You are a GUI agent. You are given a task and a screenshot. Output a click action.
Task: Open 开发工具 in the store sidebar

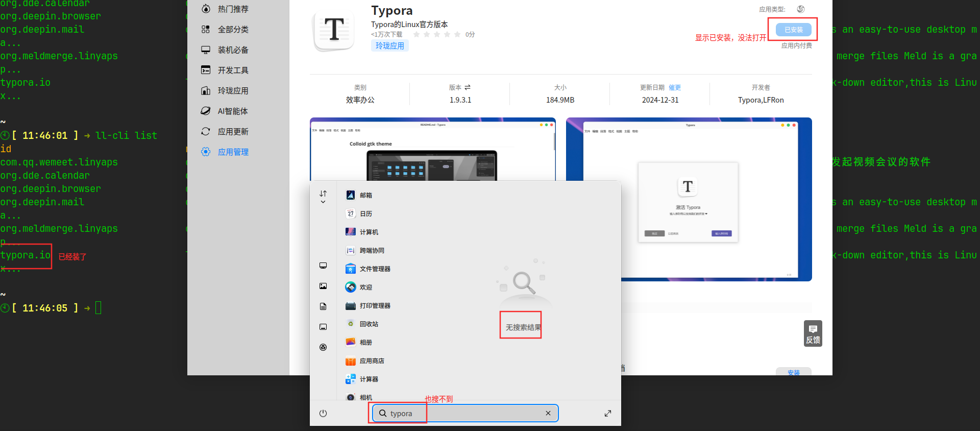point(225,70)
